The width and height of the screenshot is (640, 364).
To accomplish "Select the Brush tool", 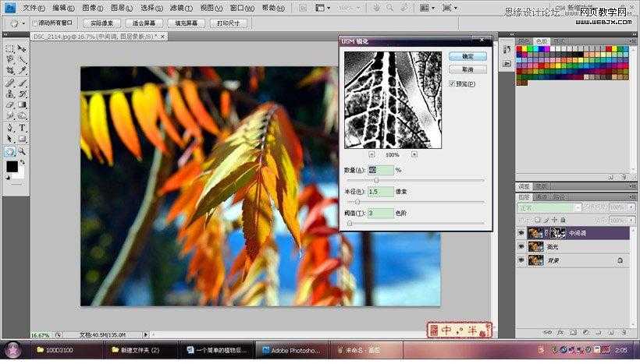I will [22, 83].
